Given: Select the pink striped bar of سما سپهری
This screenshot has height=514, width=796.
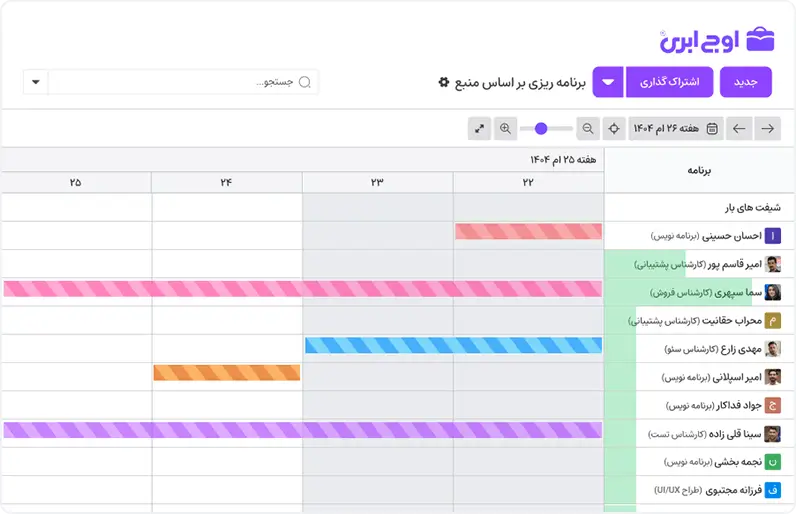Looking at the screenshot, I should (x=303, y=289).
